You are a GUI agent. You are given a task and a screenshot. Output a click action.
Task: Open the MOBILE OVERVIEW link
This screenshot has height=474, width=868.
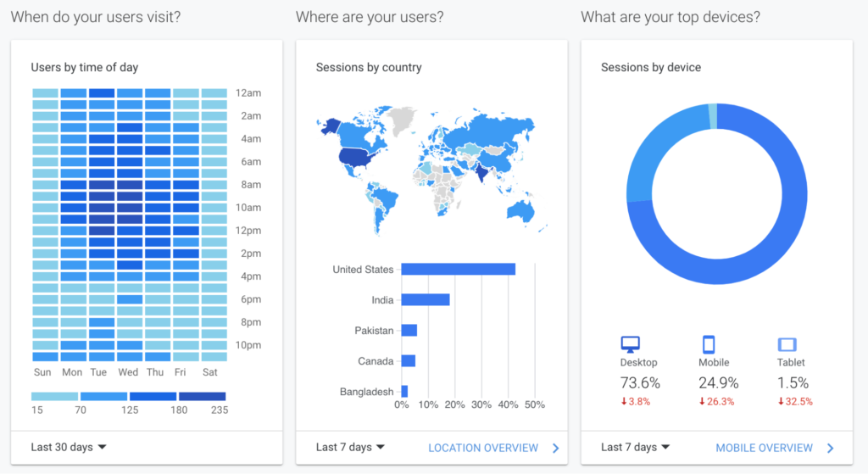tap(764, 448)
